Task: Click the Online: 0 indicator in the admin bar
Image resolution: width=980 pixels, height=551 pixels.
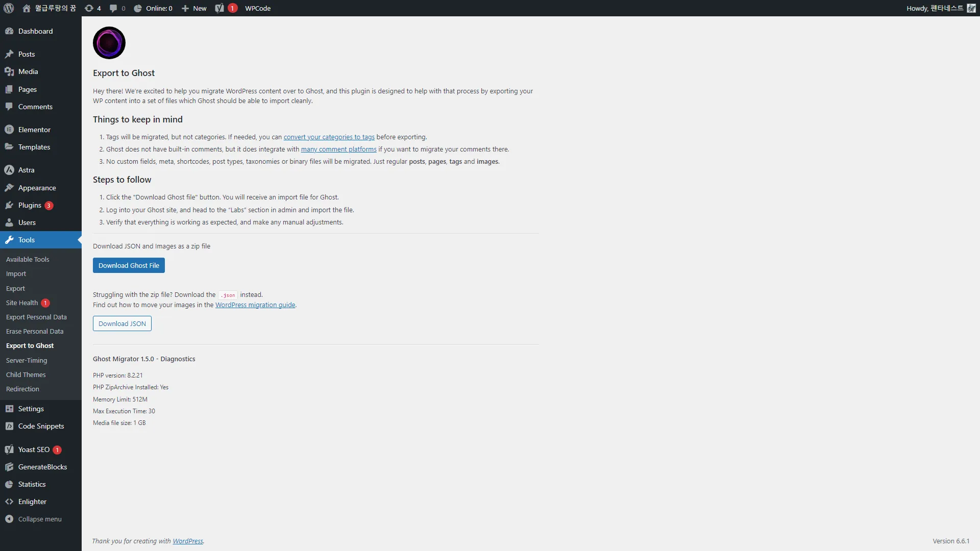Action: point(153,8)
